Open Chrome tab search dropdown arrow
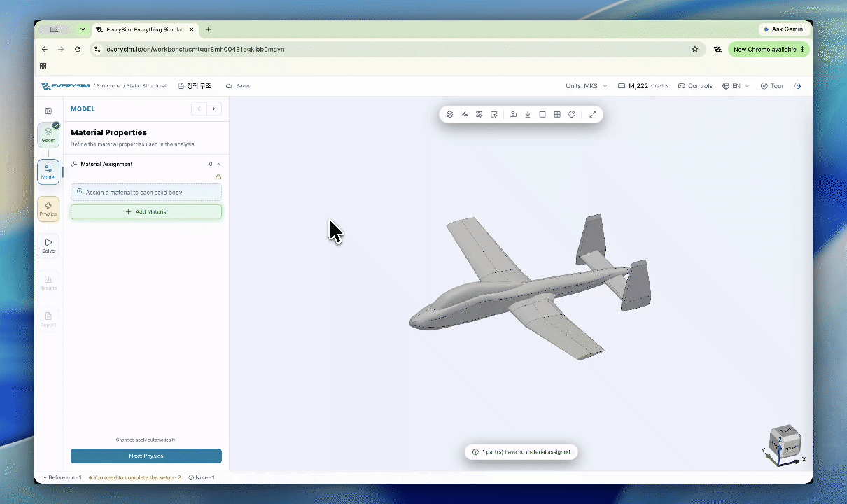The height and width of the screenshot is (504, 847). (x=83, y=29)
